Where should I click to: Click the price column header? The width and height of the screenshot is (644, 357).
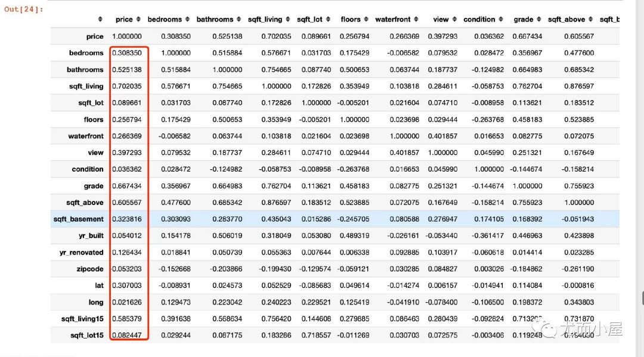pyautogui.click(x=124, y=19)
